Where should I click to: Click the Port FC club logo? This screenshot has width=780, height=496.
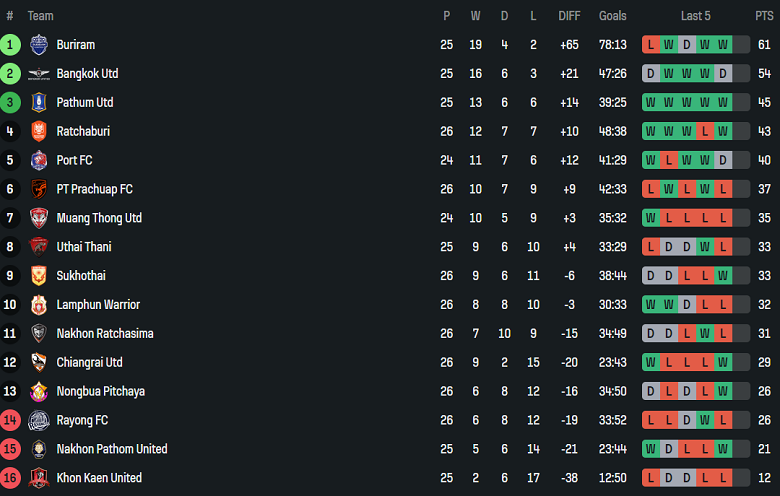pos(39,160)
